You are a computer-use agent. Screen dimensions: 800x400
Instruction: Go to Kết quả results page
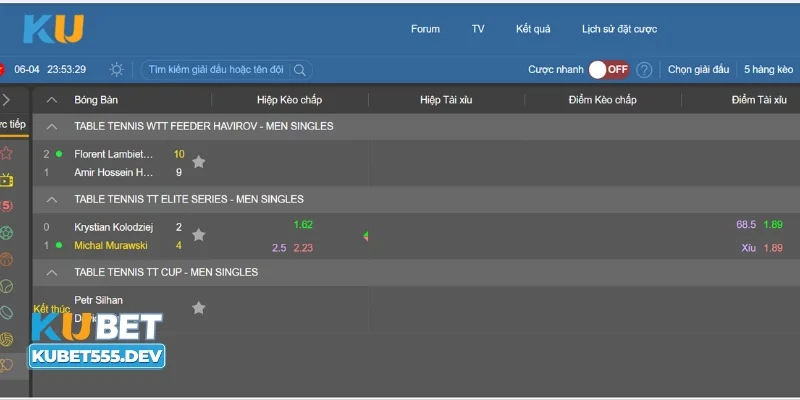533,29
